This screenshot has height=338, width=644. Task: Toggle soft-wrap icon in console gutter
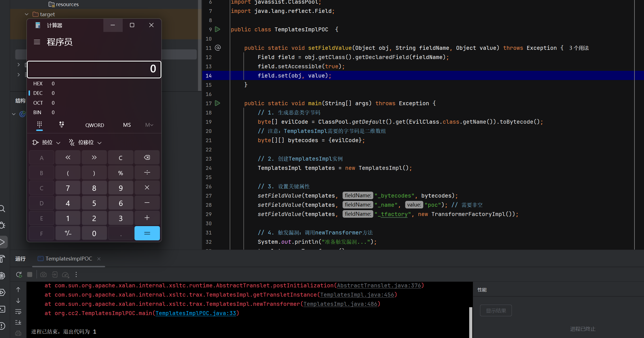pos(18,311)
